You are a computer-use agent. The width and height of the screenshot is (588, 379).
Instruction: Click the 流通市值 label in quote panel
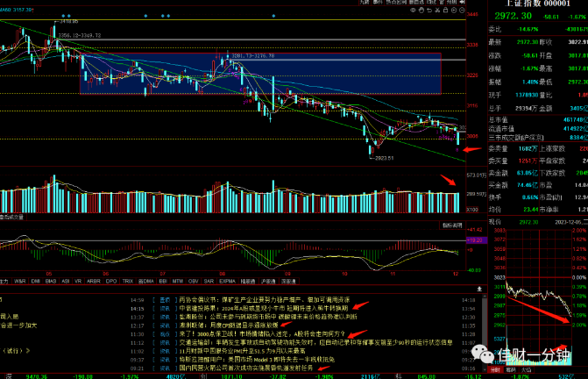pyautogui.click(x=501, y=129)
